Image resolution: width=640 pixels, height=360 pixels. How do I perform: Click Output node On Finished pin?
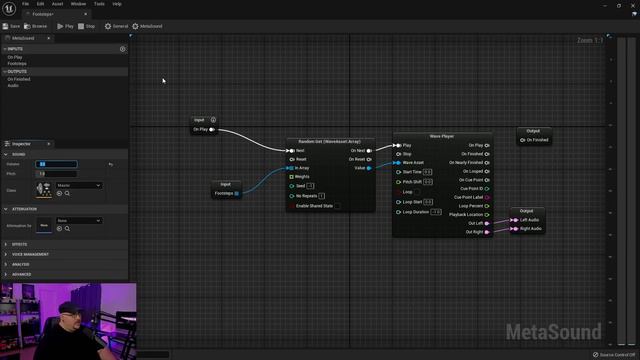point(522,140)
